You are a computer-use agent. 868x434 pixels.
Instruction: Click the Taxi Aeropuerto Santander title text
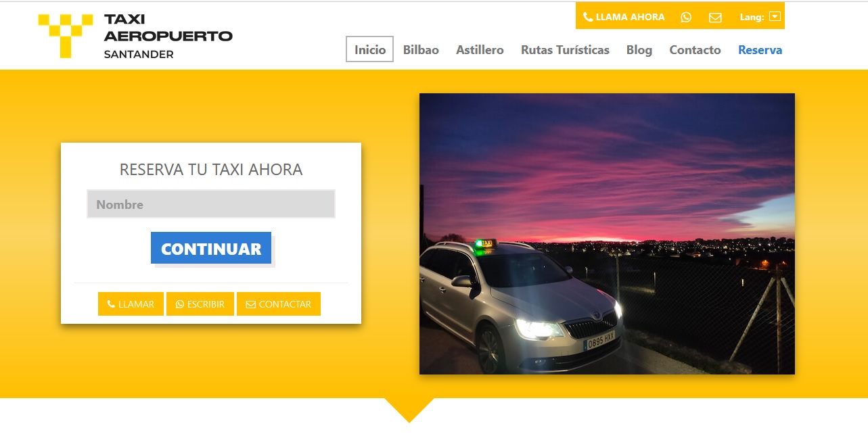tap(168, 36)
